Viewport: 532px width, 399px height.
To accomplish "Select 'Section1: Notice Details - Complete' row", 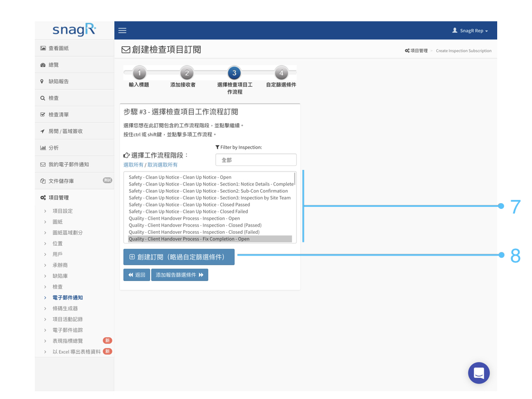I will pyautogui.click(x=210, y=184).
